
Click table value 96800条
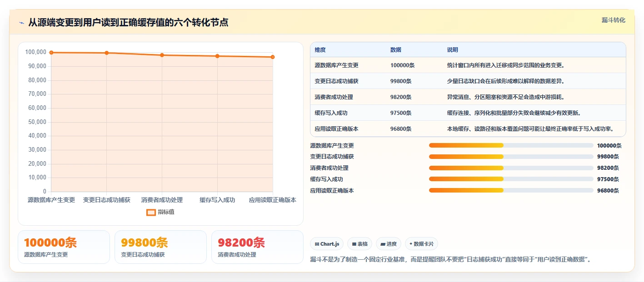(x=401, y=129)
